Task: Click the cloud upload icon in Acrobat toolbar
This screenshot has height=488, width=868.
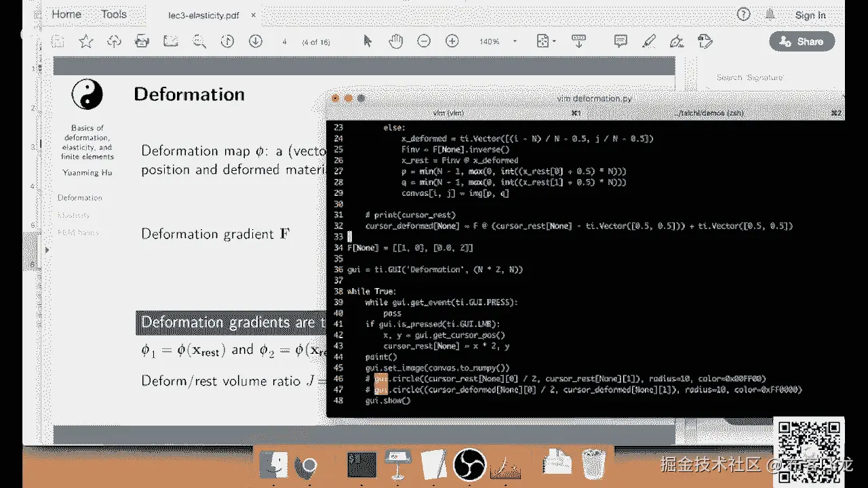Action: coord(114,41)
